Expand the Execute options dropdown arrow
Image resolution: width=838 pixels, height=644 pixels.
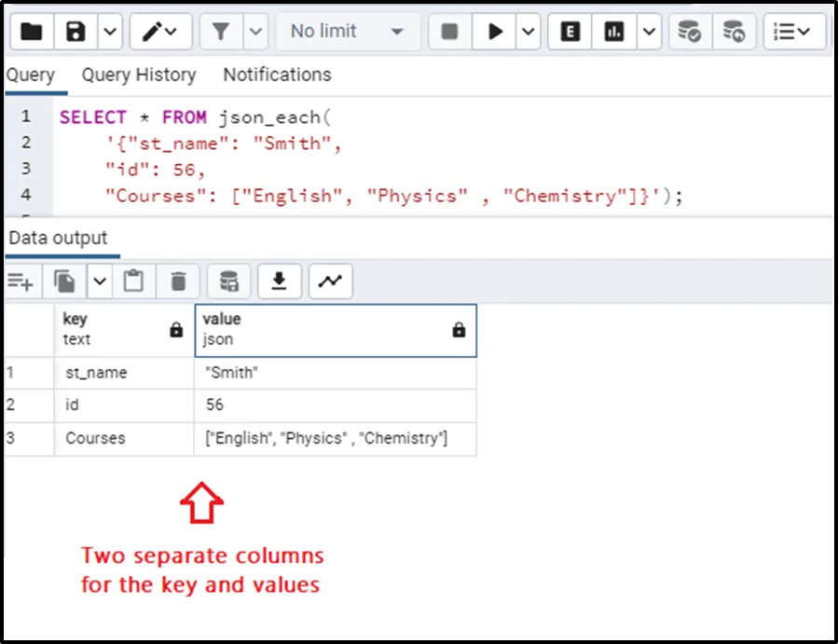tap(528, 32)
